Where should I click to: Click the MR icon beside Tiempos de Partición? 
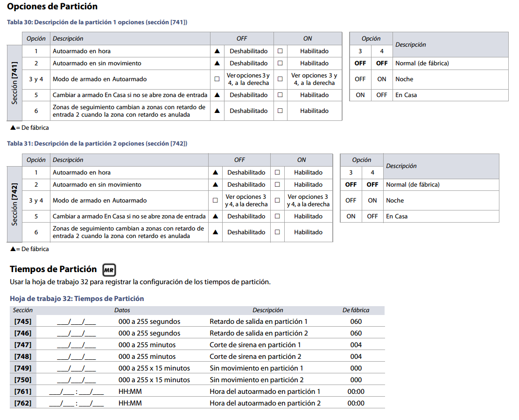coord(109,270)
